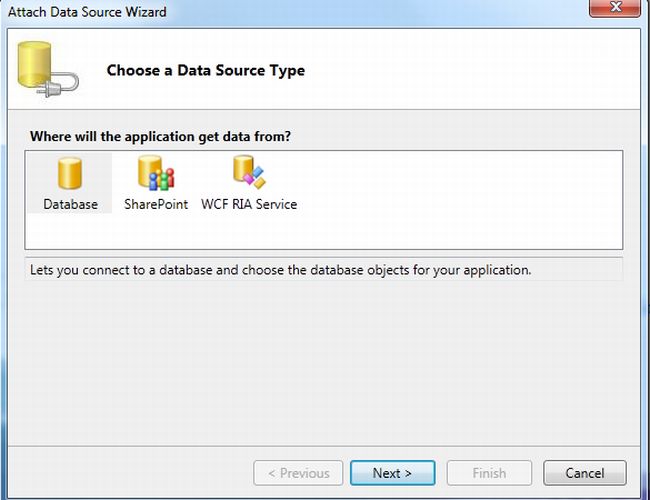
Task: Select the Database cylinder icon
Action: (x=70, y=173)
